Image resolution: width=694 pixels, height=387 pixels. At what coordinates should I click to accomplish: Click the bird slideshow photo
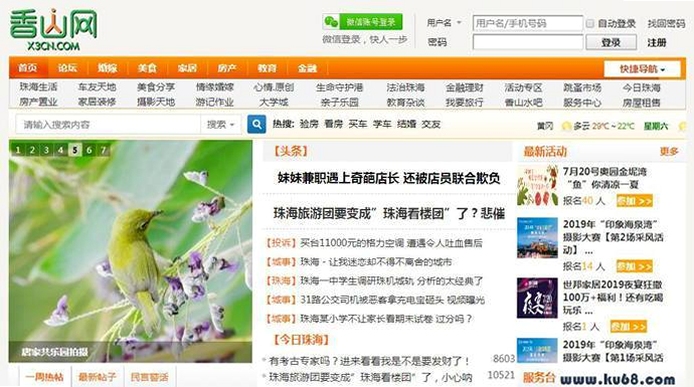pos(131,251)
